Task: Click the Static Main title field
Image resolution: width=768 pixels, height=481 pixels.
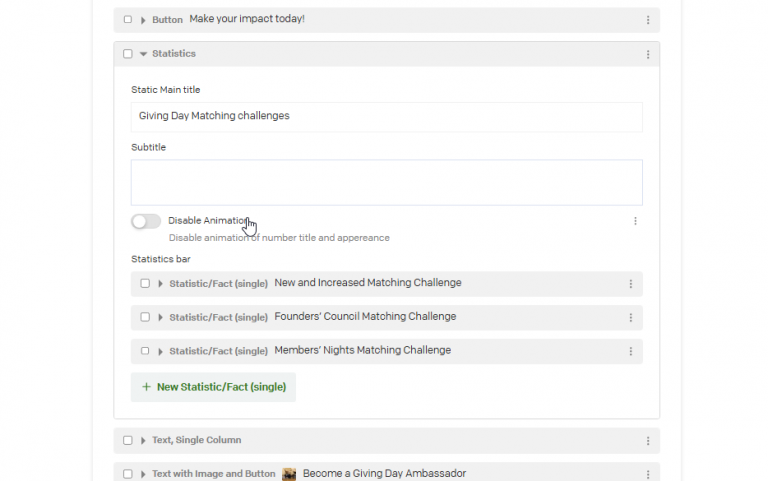Action: (386, 117)
